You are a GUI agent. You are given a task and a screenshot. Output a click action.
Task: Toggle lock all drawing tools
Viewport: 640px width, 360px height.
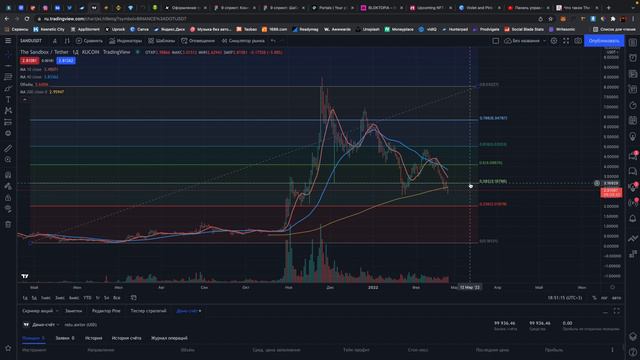click(8, 198)
